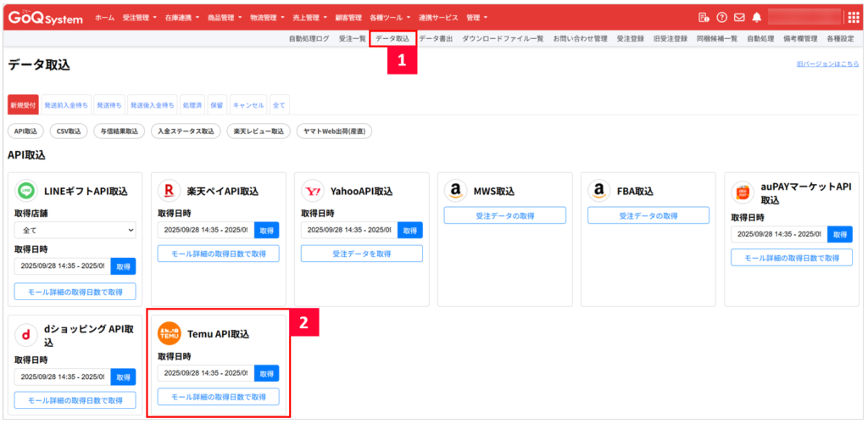Select the データ取込 submenu item

(392, 39)
